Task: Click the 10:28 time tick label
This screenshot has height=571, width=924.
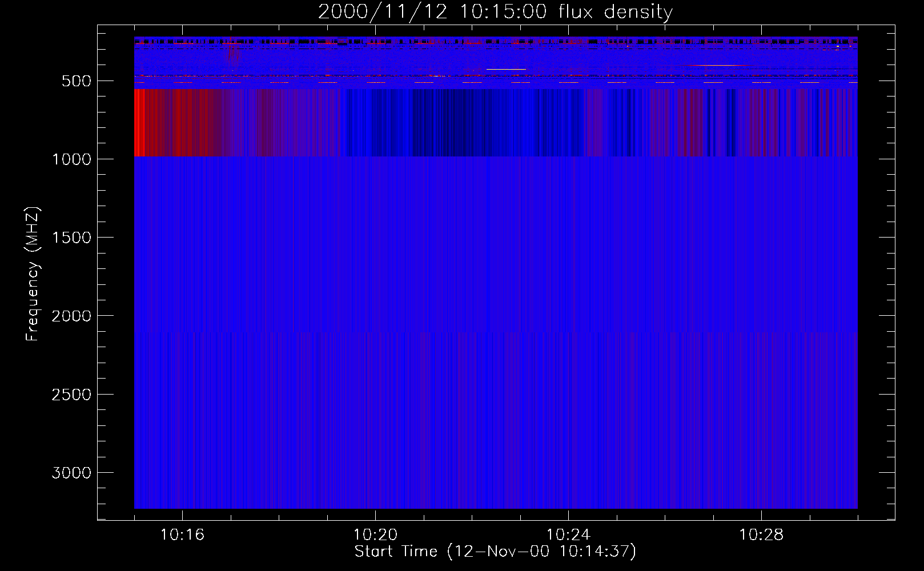Action: click(x=761, y=535)
